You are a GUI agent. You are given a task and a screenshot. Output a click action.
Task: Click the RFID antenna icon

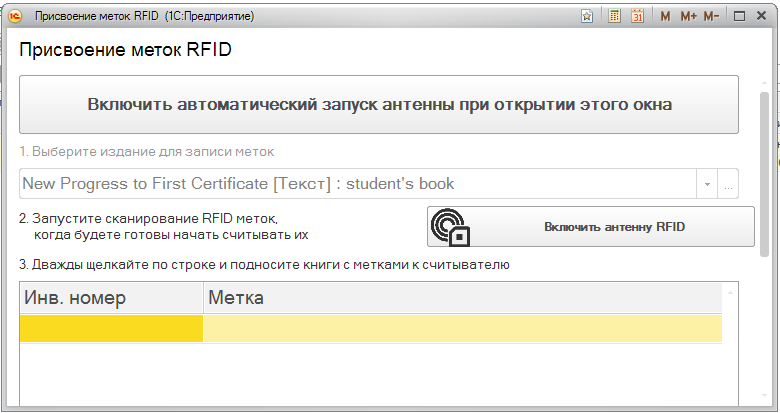click(449, 227)
